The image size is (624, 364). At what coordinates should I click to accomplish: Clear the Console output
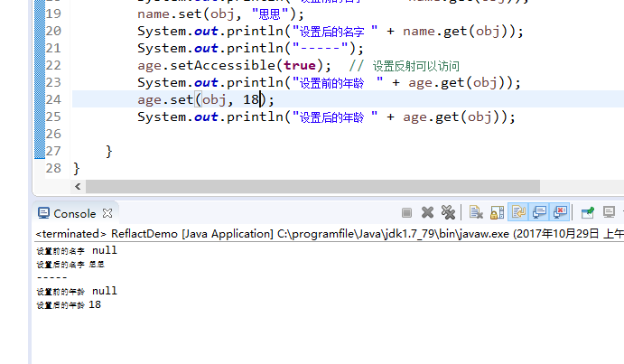point(476,212)
